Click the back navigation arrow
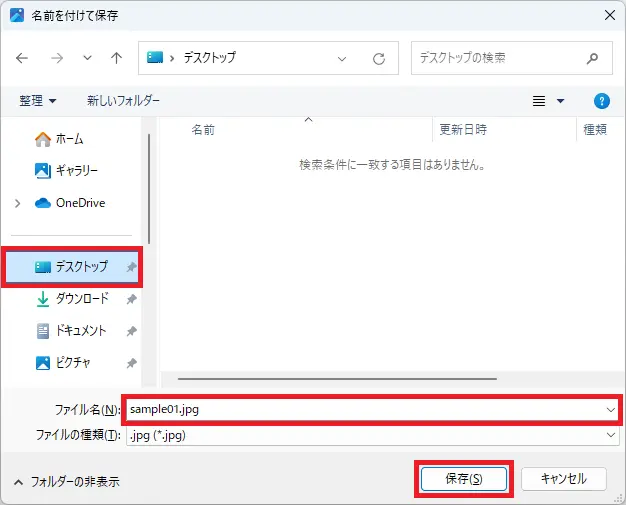The image size is (626, 505). coord(22,58)
